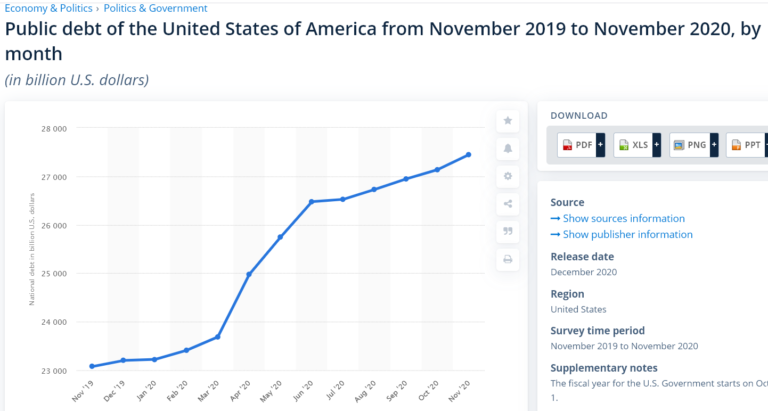The image size is (768, 411).
Task: Download the chart as PNG
Action: coord(690,145)
